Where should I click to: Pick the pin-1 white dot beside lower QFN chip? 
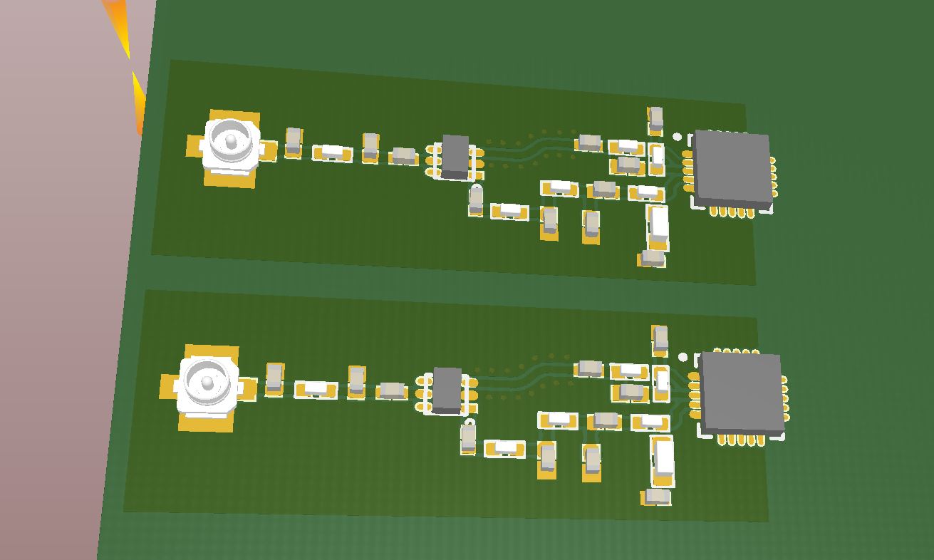[683, 357]
